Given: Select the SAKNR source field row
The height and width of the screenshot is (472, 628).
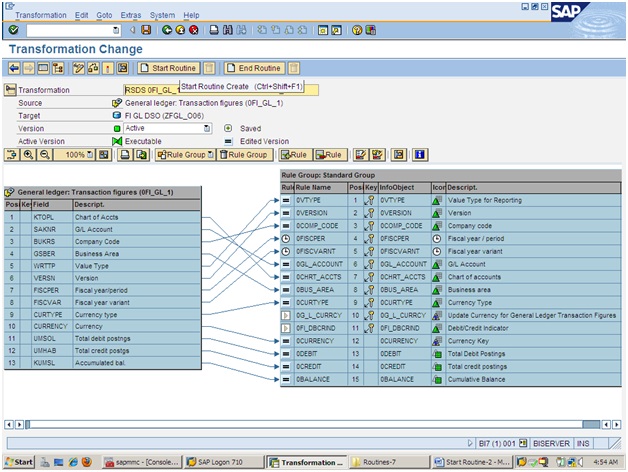Looking at the screenshot, I should pyautogui.click(x=103, y=229).
